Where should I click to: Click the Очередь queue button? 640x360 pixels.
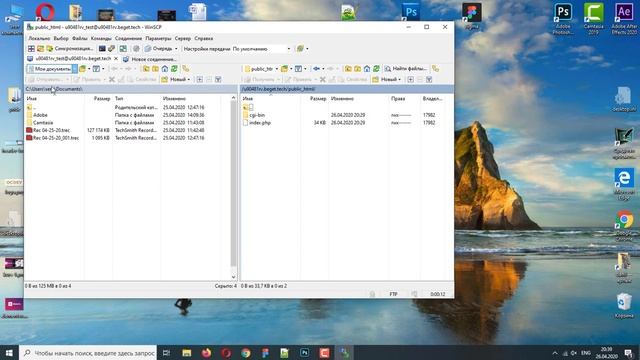click(158, 49)
